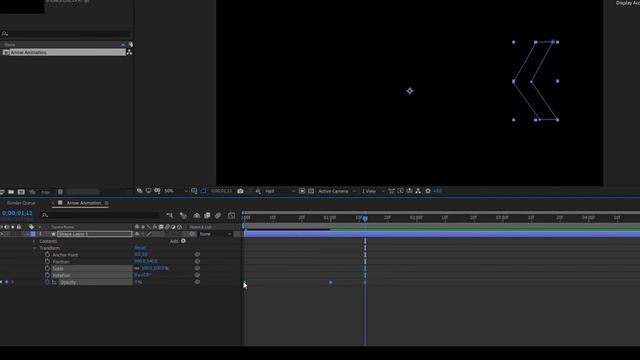
Task: Open flowchart icon beside Arrow Animation item
Action: click(x=129, y=52)
